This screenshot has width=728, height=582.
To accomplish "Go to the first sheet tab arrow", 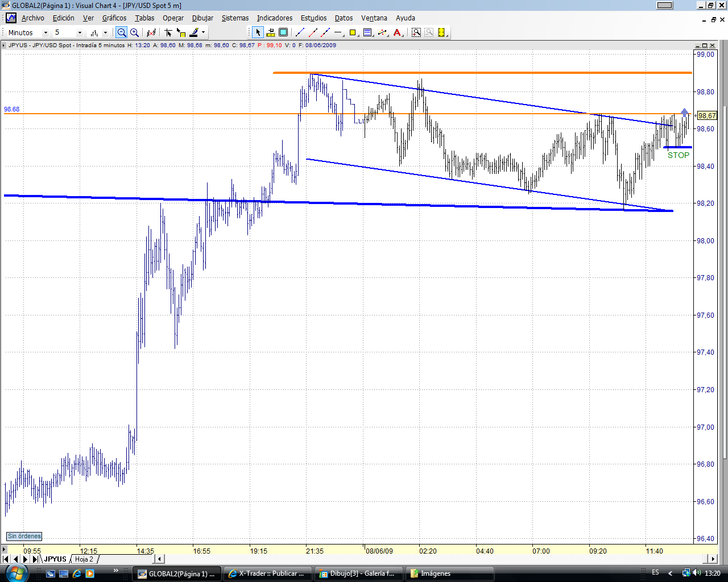I will [x=7, y=559].
